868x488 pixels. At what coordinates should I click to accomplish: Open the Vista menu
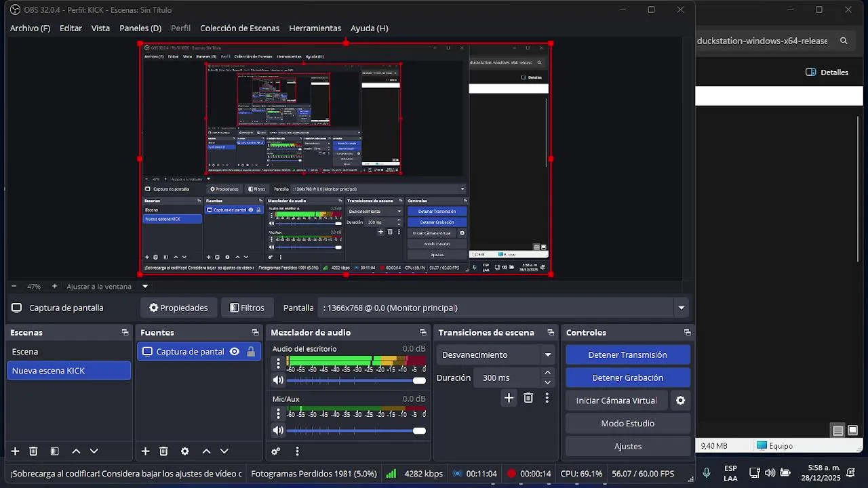(100, 28)
